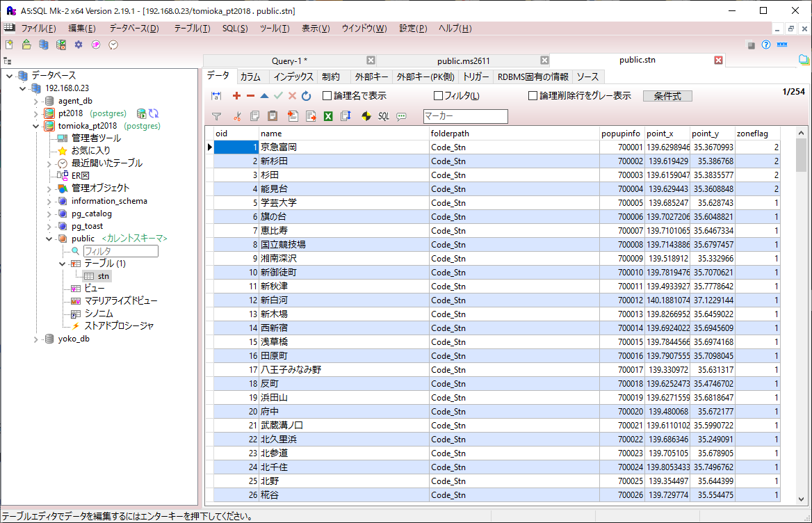Click the green Excel export icon
This screenshot has height=523, width=812.
coord(327,116)
